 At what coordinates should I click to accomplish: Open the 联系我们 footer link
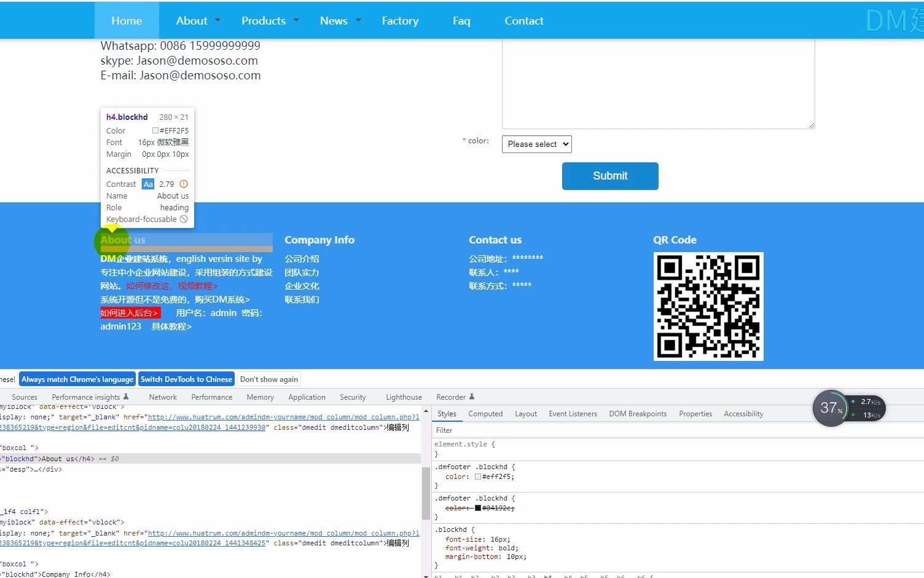[302, 299]
